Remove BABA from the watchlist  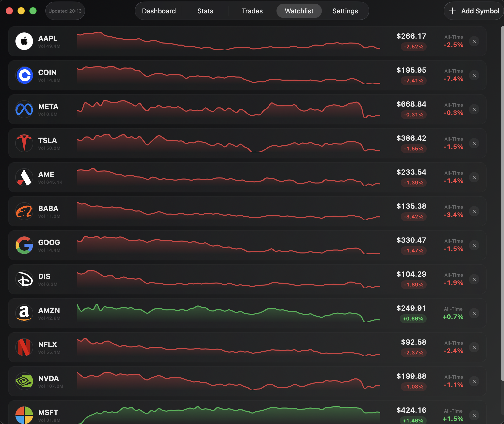[474, 211]
